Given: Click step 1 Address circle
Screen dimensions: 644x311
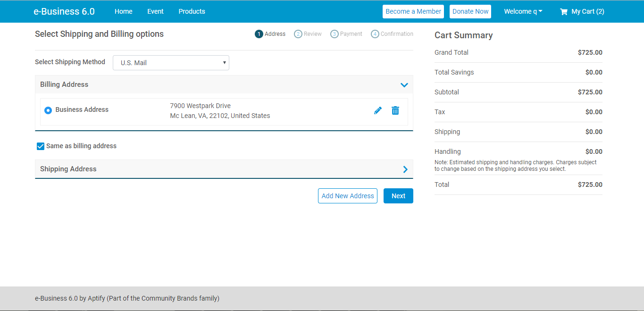Looking at the screenshot, I should click(x=259, y=34).
